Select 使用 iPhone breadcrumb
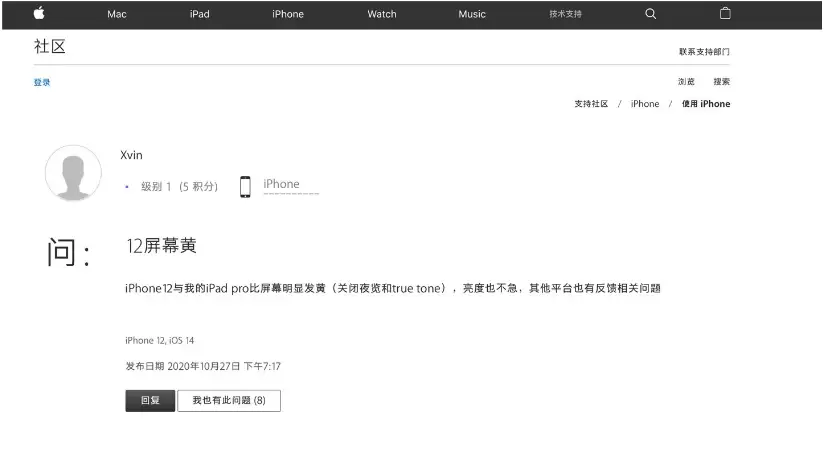This screenshot has width=824, height=454. [x=706, y=104]
